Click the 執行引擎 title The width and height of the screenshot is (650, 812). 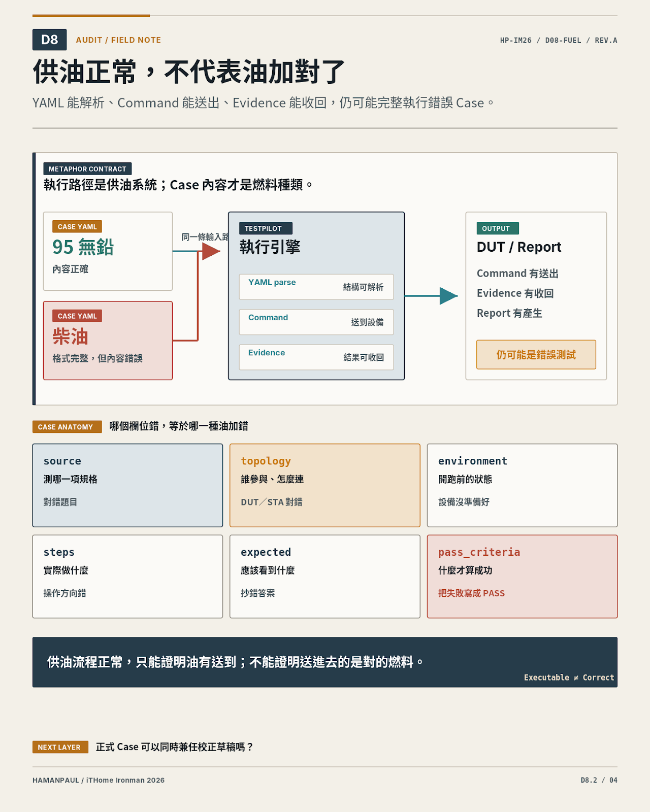pos(270,247)
